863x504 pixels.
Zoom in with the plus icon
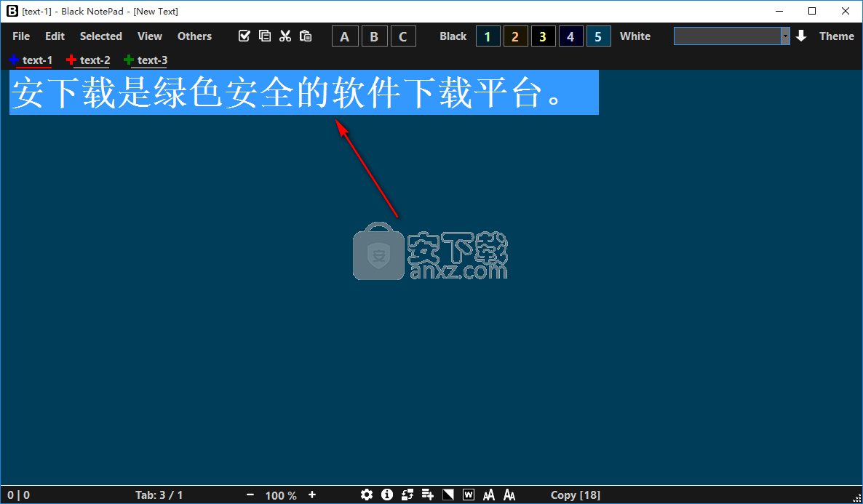[x=312, y=495]
